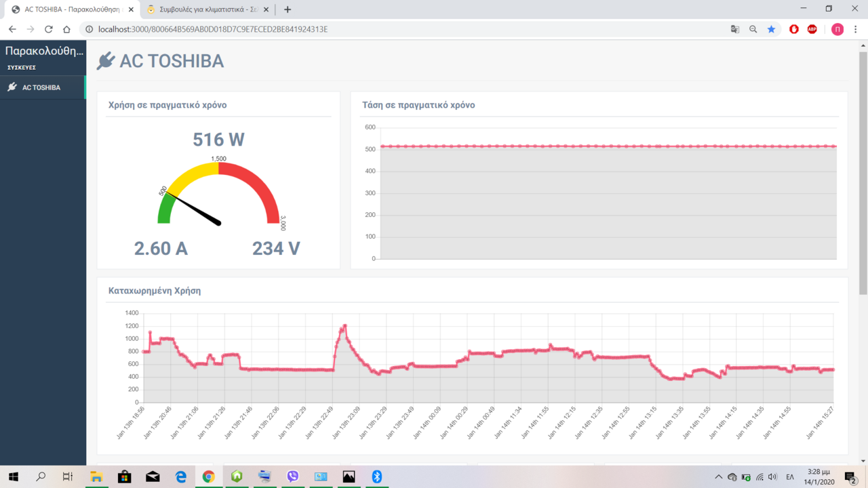Click the large plug icon in header
This screenshot has width=868, height=488.
(x=106, y=61)
